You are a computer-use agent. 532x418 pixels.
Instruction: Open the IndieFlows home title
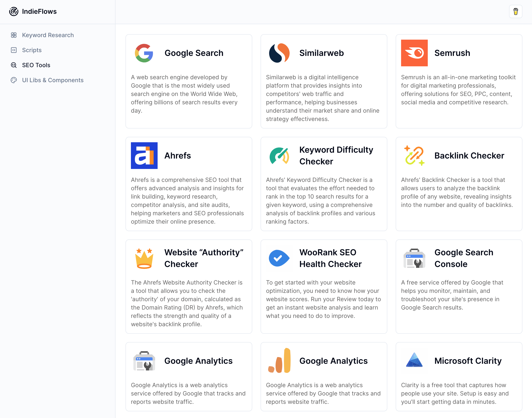click(39, 11)
